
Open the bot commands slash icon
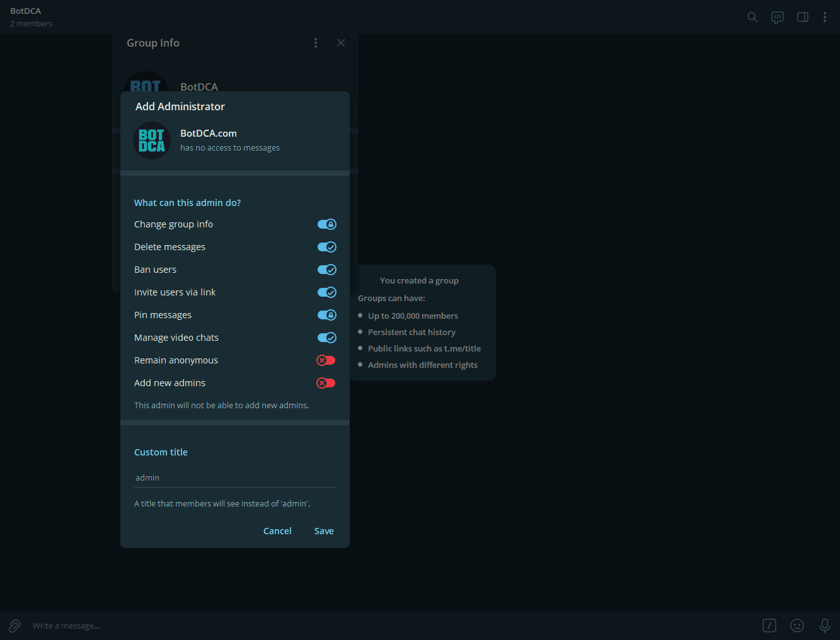769,626
